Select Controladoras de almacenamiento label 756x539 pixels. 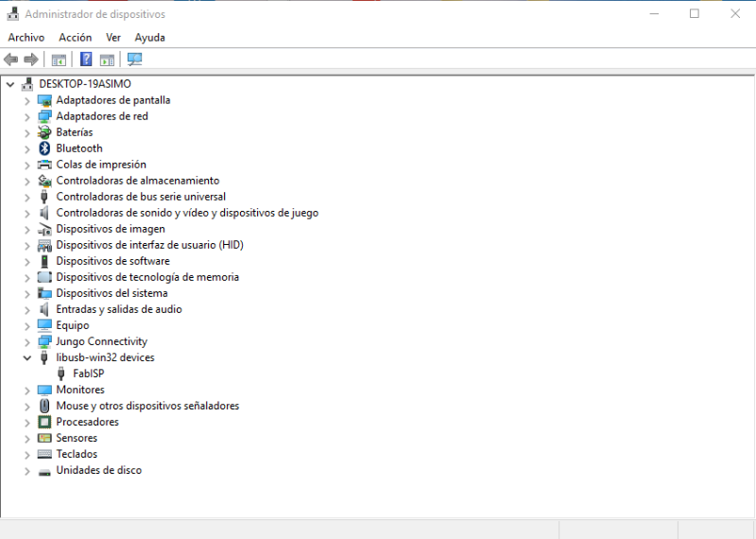coord(137,181)
